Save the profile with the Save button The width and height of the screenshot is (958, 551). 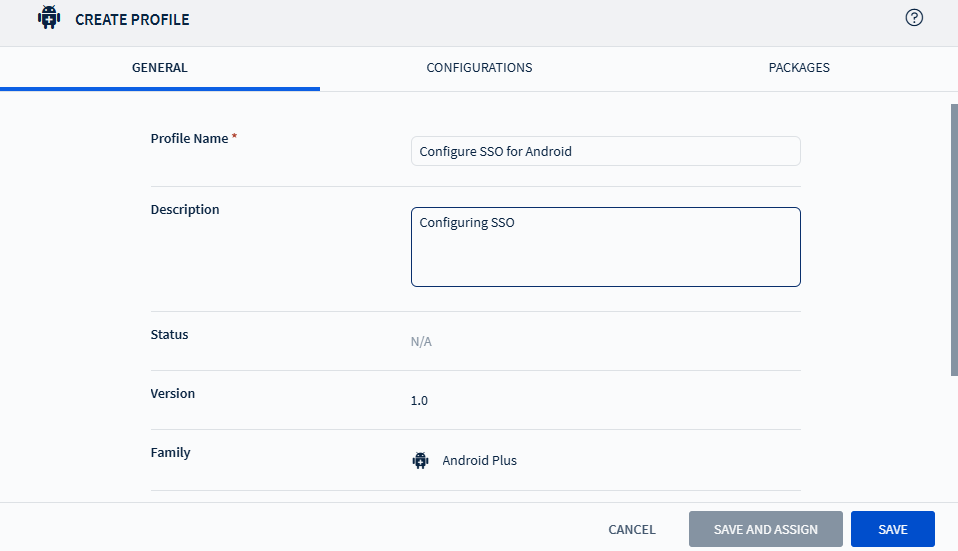(892, 529)
